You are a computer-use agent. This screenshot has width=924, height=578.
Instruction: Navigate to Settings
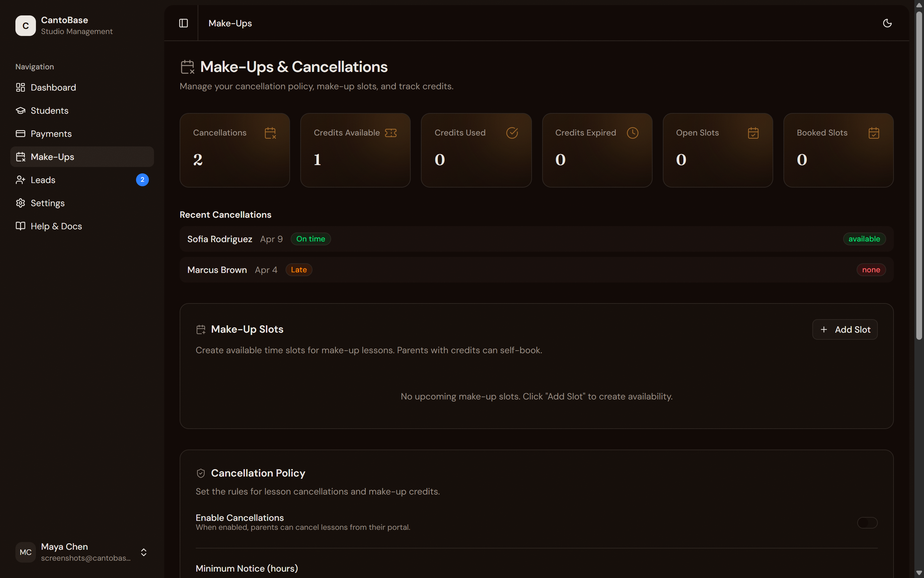click(x=82, y=203)
